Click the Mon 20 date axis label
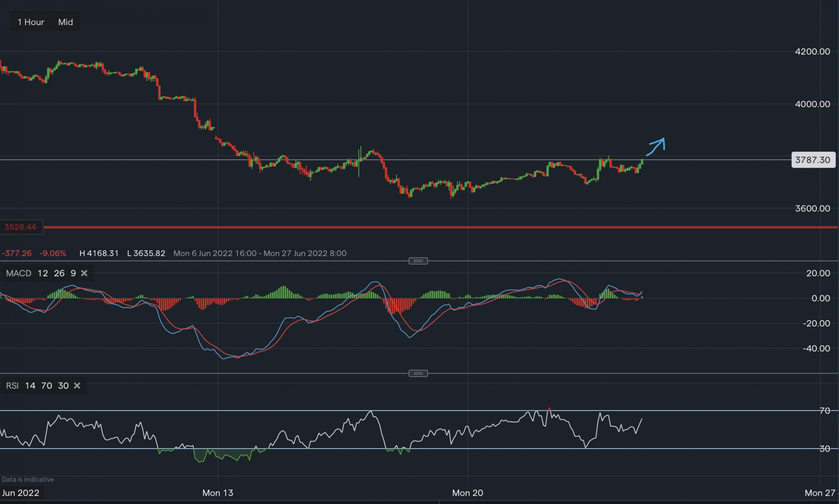 (468, 493)
